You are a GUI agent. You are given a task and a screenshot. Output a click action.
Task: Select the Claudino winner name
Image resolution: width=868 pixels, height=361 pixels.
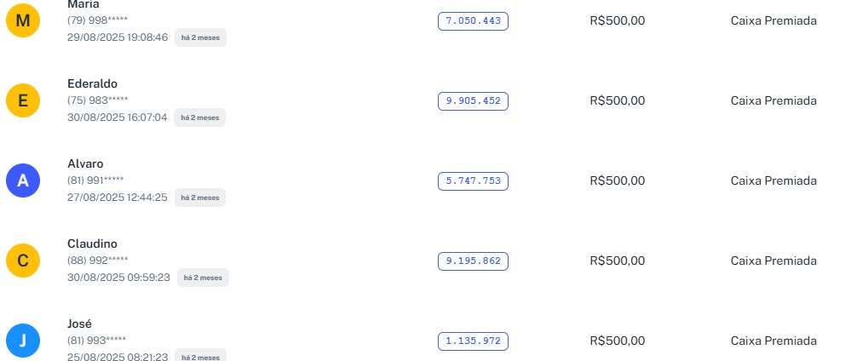click(x=92, y=244)
